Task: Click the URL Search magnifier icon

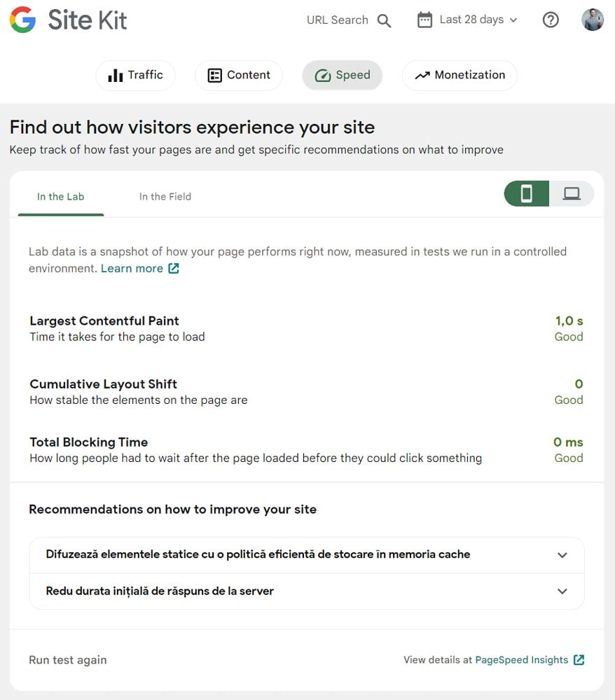Action: tap(384, 20)
